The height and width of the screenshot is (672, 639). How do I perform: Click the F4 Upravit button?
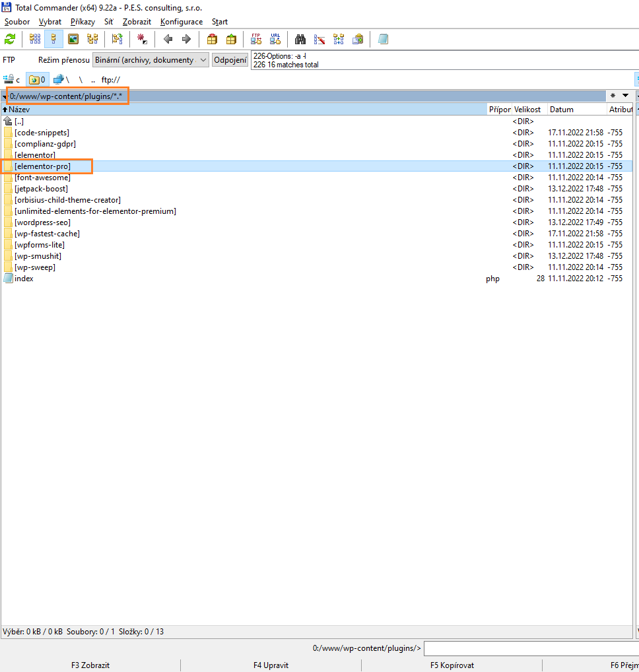click(x=271, y=665)
